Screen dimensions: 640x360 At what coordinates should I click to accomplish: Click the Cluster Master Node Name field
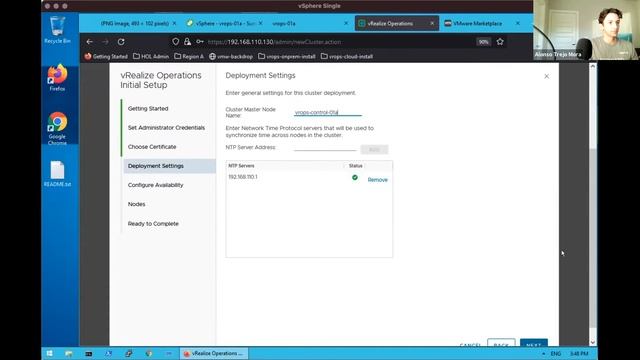(x=328, y=112)
